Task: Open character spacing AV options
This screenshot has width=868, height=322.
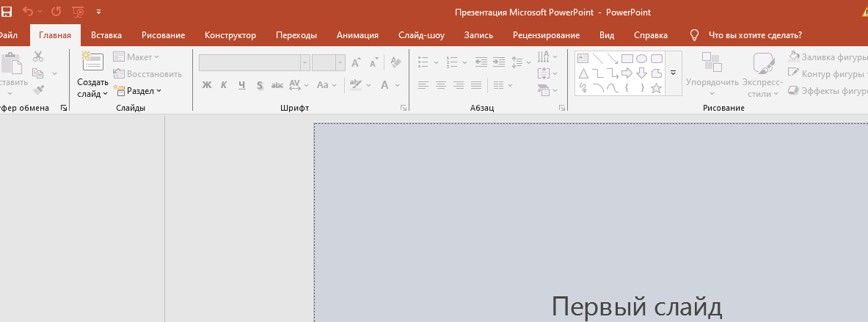Action: (x=298, y=85)
